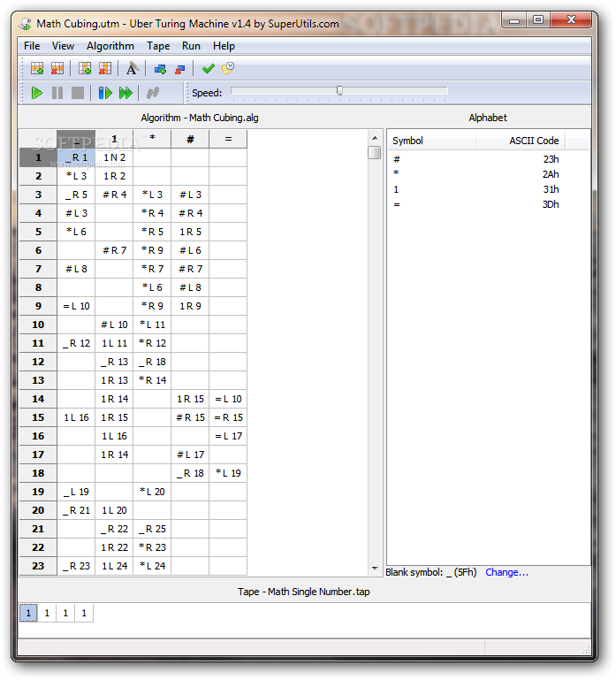Open the alphabet editor 'A' icon
Image resolution: width=616 pixels, height=680 pixels.
pos(133,68)
